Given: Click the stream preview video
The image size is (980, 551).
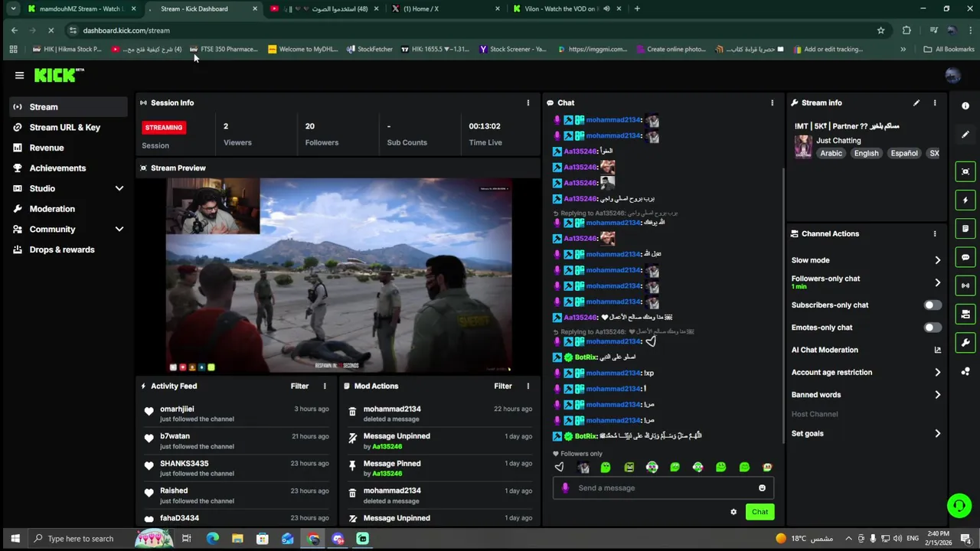Looking at the screenshot, I should pyautogui.click(x=339, y=275).
